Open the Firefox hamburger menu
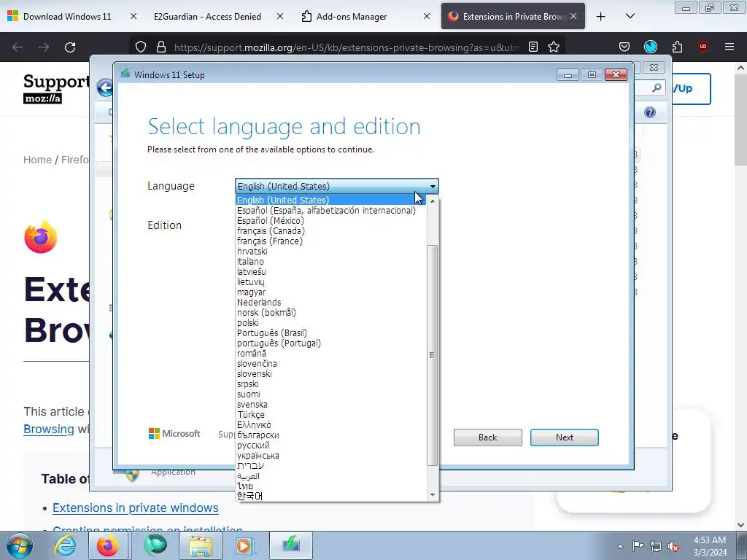 point(729,47)
